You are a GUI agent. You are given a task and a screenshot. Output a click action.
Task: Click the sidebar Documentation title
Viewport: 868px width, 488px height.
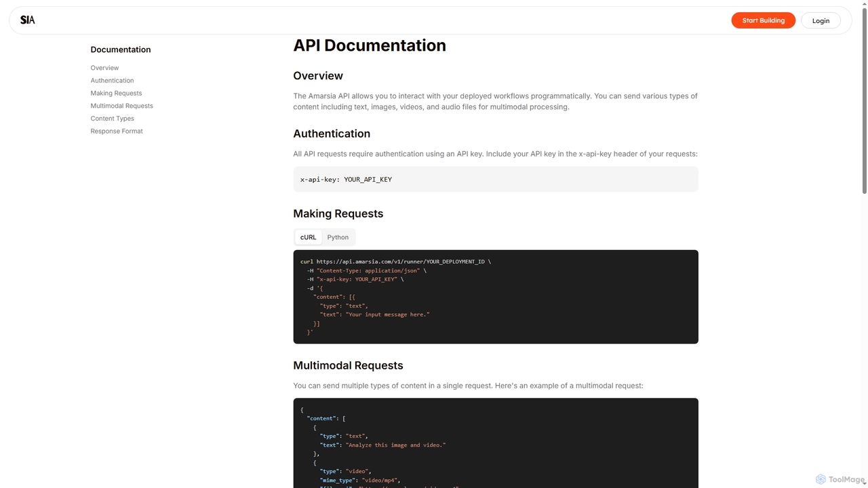click(x=121, y=49)
